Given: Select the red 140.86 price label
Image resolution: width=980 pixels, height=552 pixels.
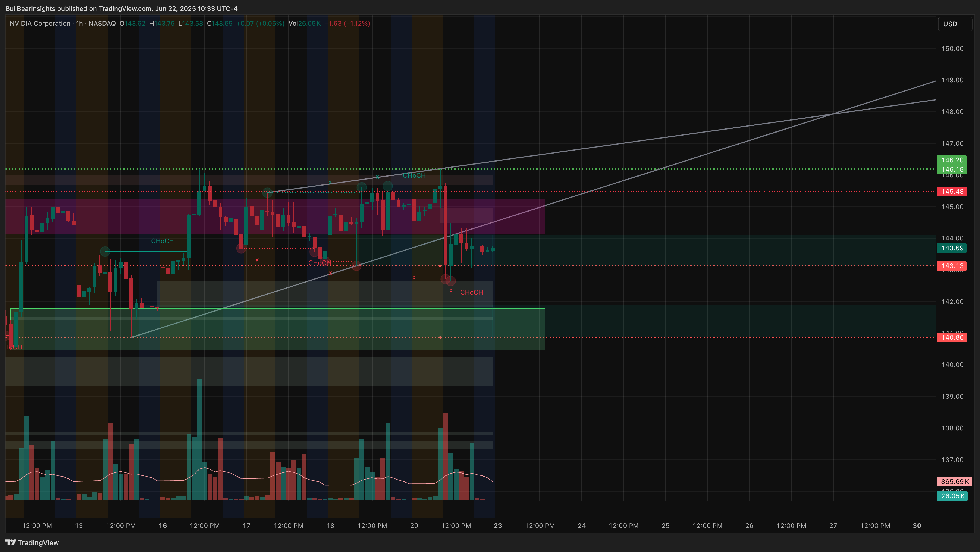Looking at the screenshot, I should click(952, 337).
